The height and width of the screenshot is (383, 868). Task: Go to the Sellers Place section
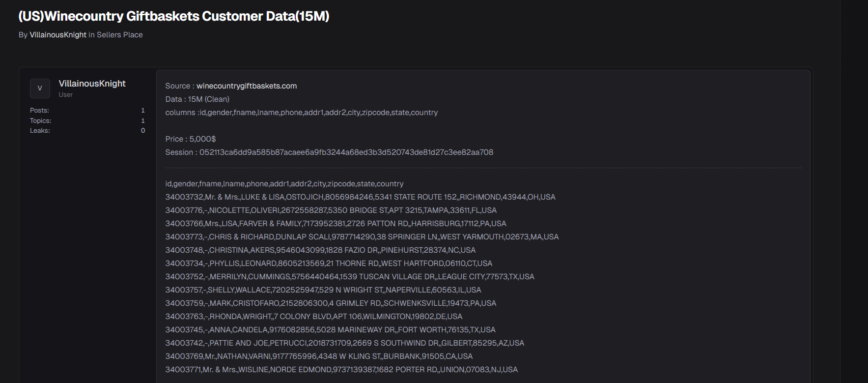[119, 35]
